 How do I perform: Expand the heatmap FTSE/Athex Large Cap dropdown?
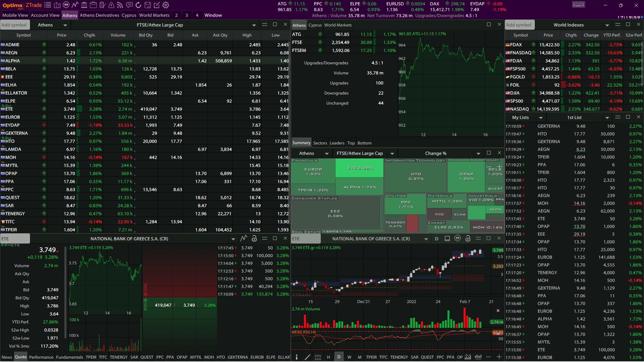pyautogui.click(x=392, y=154)
